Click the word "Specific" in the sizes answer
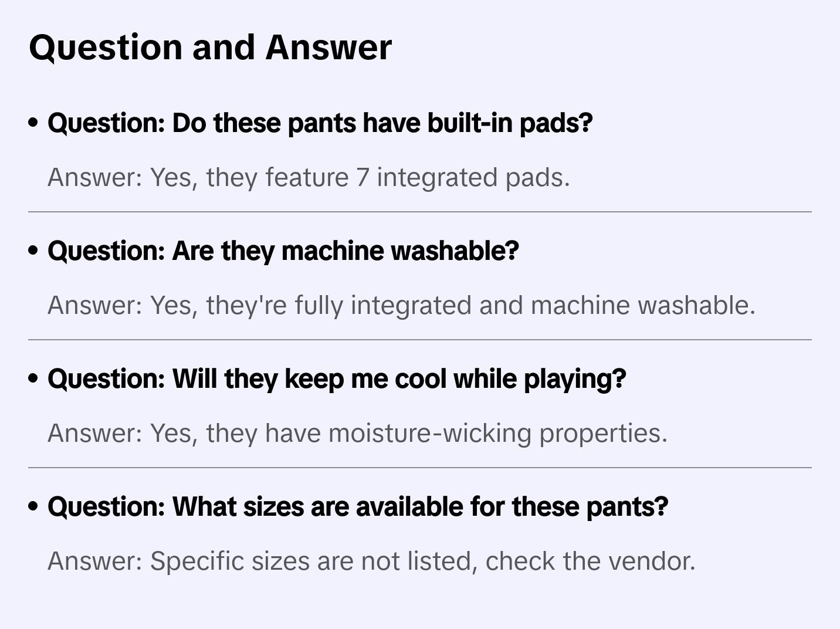 coord(197,561)
